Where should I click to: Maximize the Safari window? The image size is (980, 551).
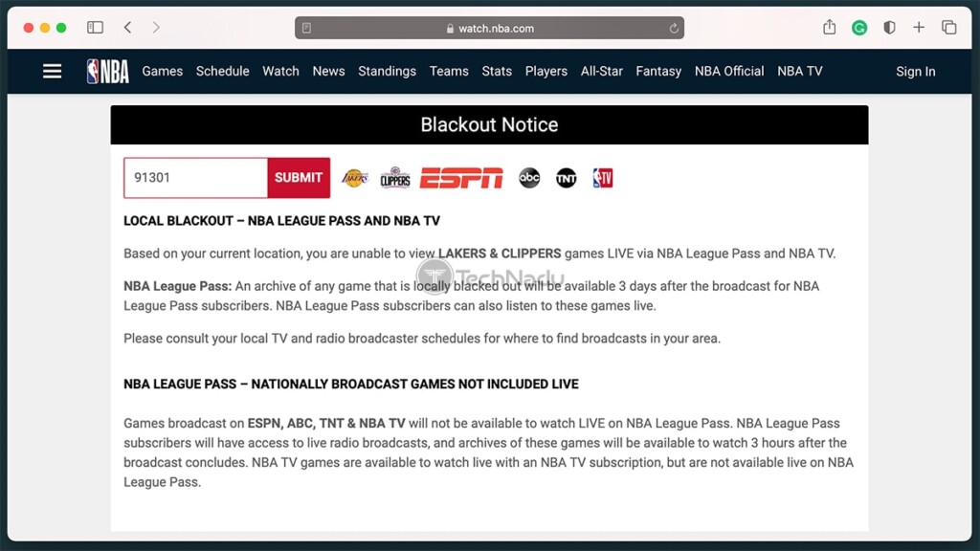coord(61,28)
